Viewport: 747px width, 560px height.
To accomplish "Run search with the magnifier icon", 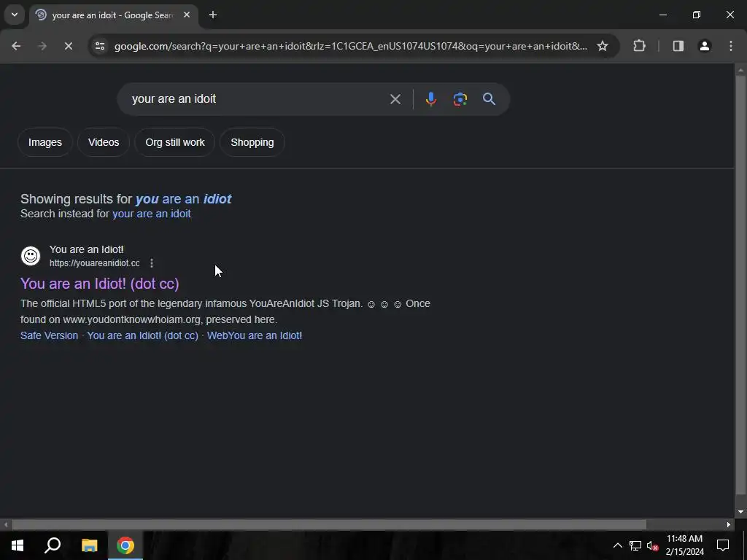I will (489, 99).
